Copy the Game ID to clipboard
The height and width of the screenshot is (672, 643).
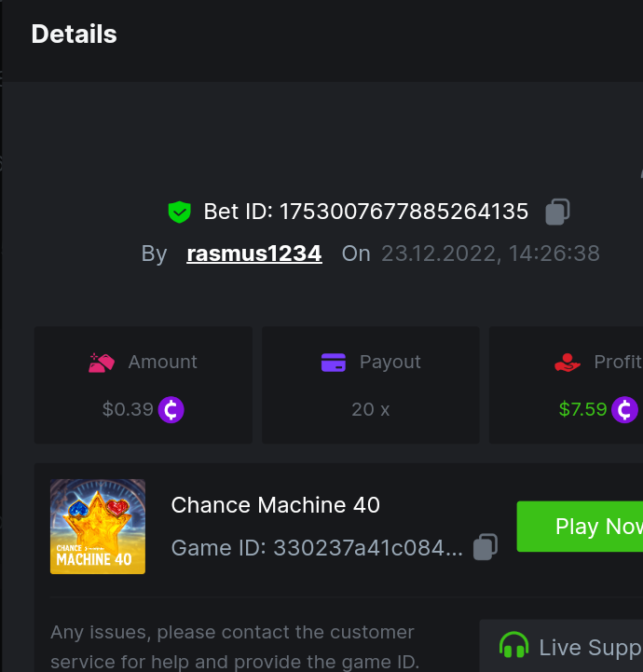pyautogui.click(x=485, y=547)
